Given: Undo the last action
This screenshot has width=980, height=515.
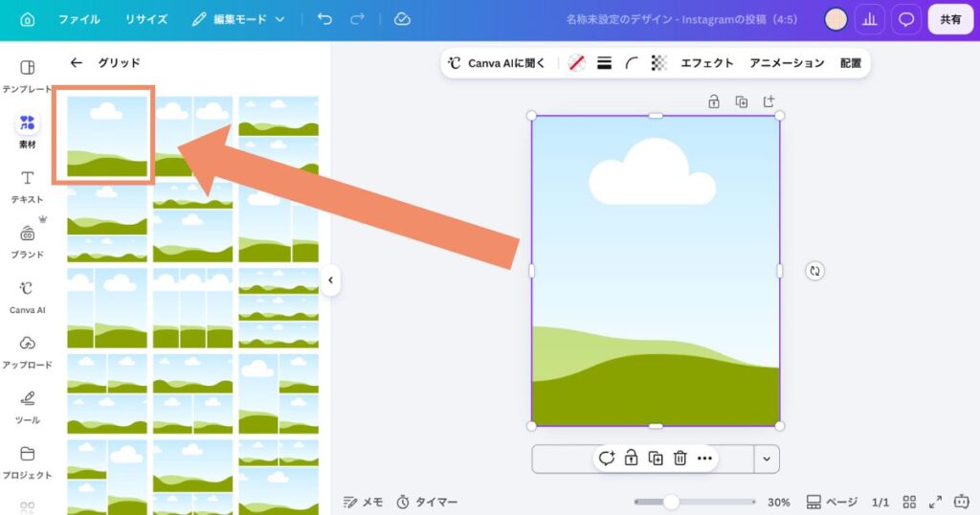Looking at the screenshot, I should (324, 19).
